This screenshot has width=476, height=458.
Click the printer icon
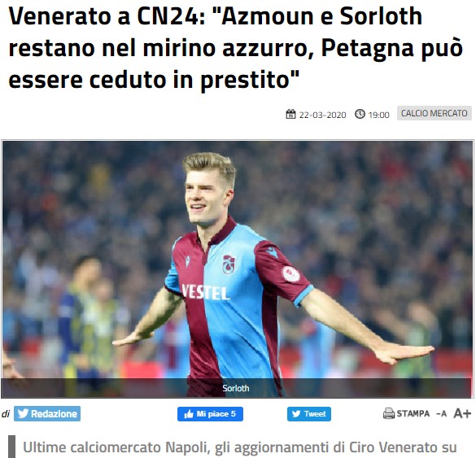coord(389,413)
